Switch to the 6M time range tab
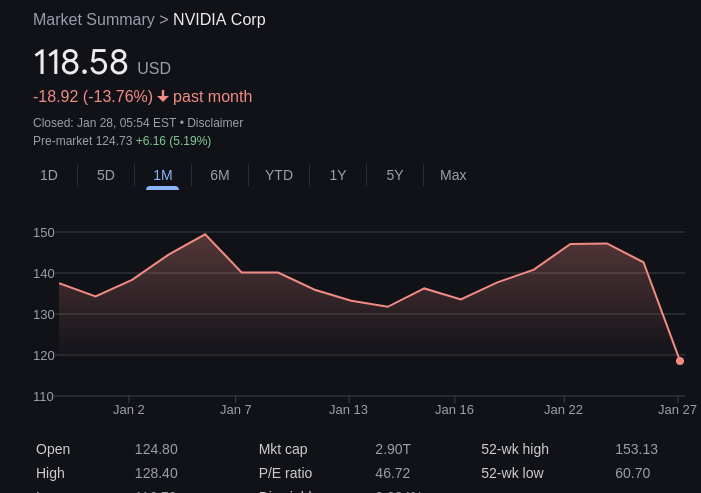Screen dimensions: 701x493 click(x=220, y=175)
